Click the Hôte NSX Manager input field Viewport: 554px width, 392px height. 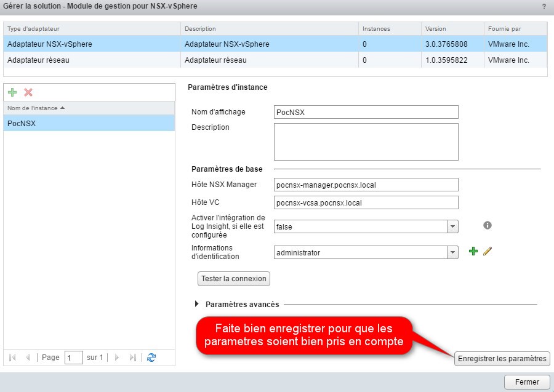click(366, 185)
